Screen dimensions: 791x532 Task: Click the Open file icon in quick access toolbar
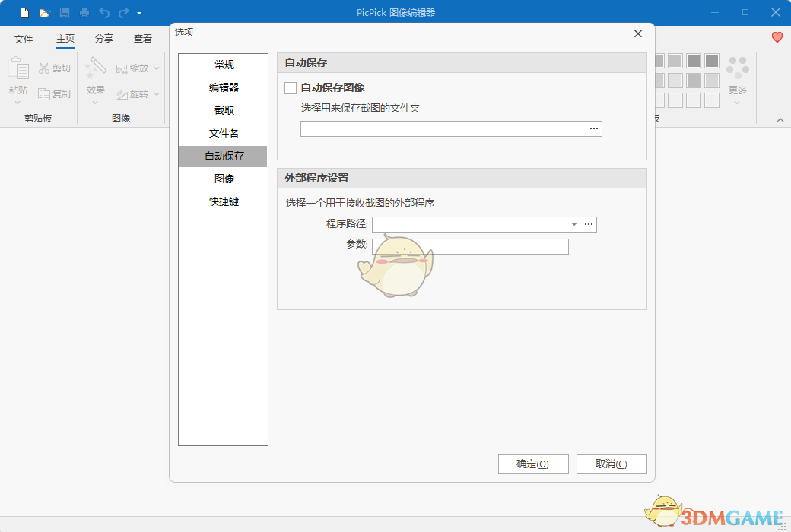coord(46,12)
